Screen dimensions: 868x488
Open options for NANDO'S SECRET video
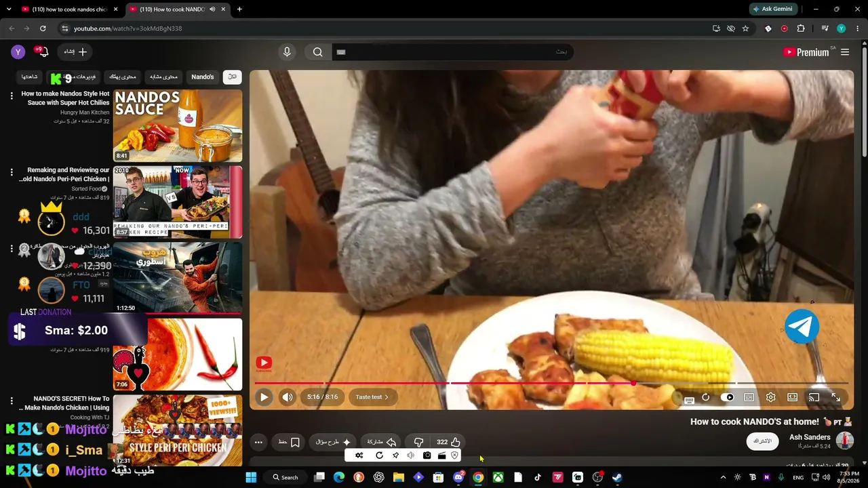[x=12, y=402]
